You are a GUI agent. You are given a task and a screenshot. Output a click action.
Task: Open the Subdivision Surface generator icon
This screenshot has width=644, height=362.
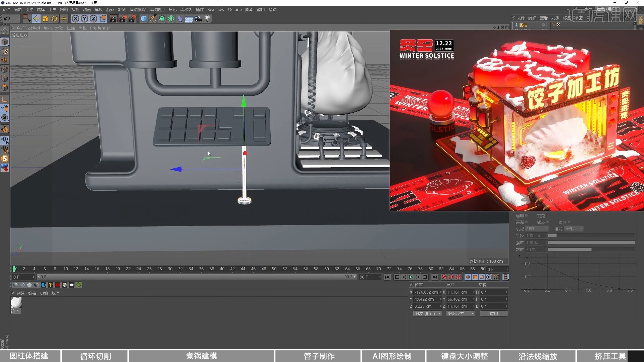[x=162, y=19]
